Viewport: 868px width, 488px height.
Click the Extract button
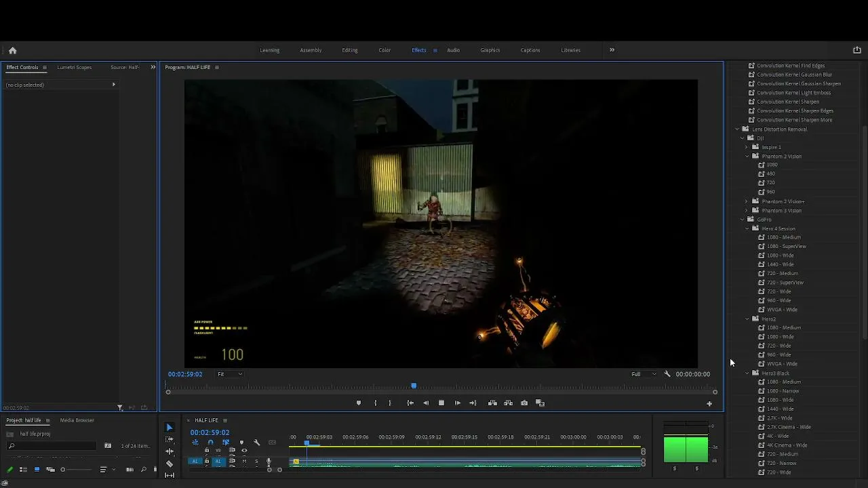tap(508, 403)
